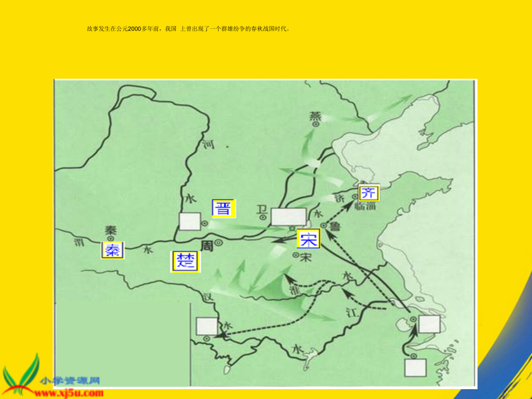Viewport: 532px width, 399px height.
Task: Select the blue 宋 label box
Action: pyautogui.click(x=308, y=239)
